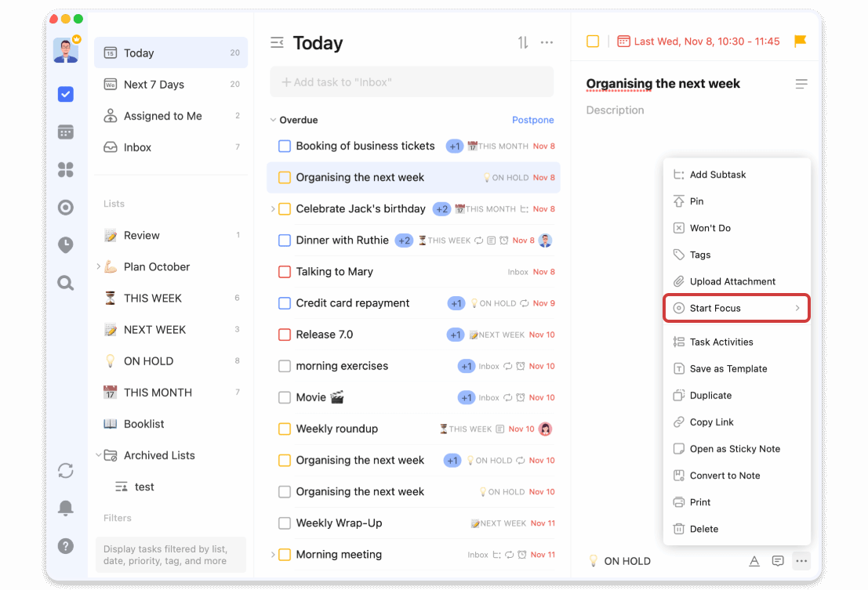
Task: Expand "Celebrate Jack's birthday" subtasks
Action: (x=272, y=208)
